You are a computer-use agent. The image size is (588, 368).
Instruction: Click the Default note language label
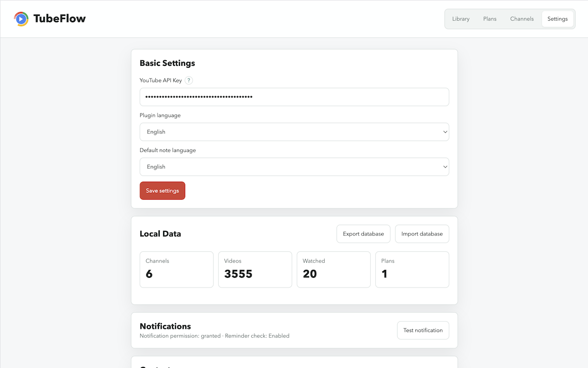click(x=168, y=150)
